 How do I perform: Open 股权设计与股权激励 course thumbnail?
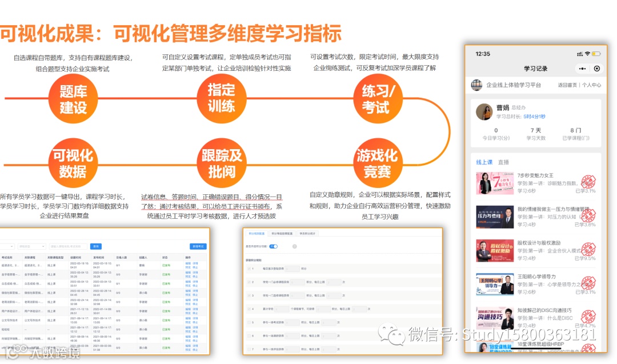[x=495, y=251]
